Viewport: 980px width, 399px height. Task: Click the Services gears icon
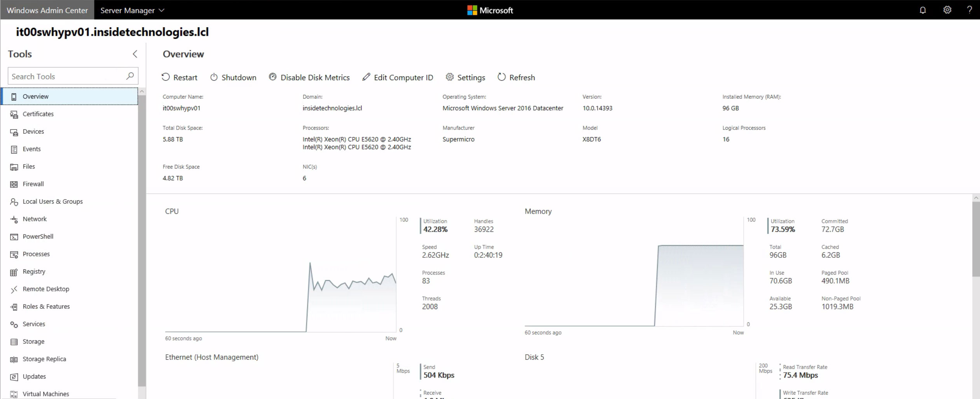14,324
